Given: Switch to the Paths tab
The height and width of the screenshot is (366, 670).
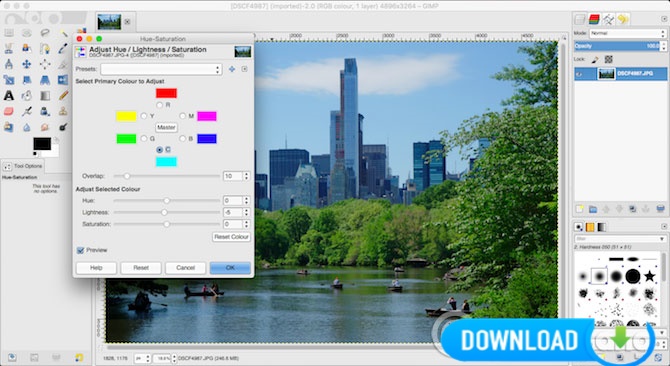Looking at the screenshot, I should pos(608,19).
